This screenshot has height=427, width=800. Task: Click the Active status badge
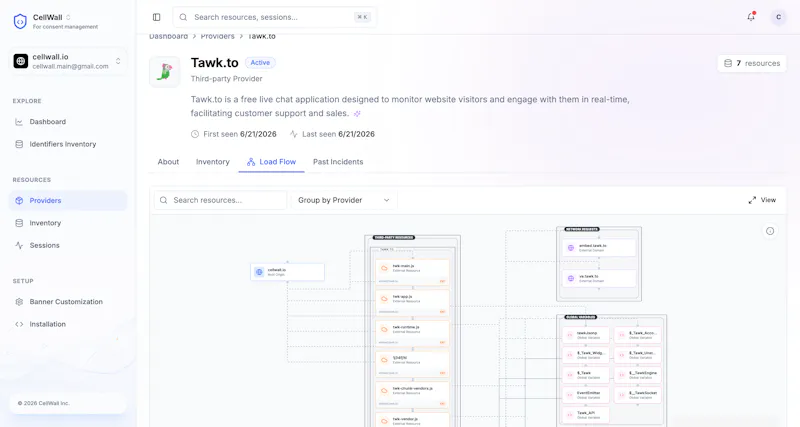pyautogui.click(x=260, y=63)
